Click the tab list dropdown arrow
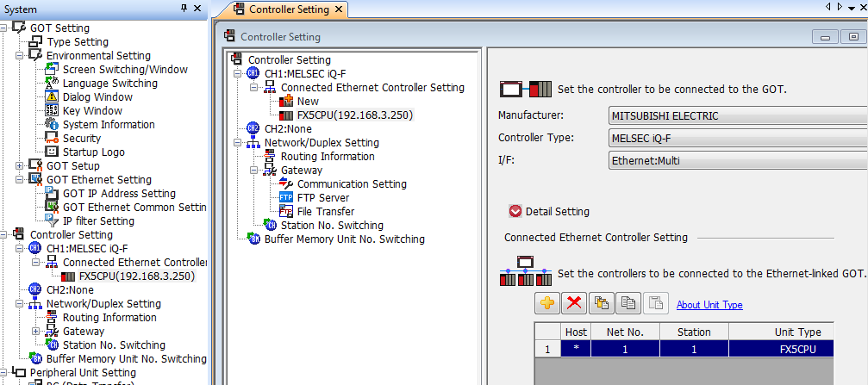Viewport: 868px width, 385px height. (x=852, y=9)
